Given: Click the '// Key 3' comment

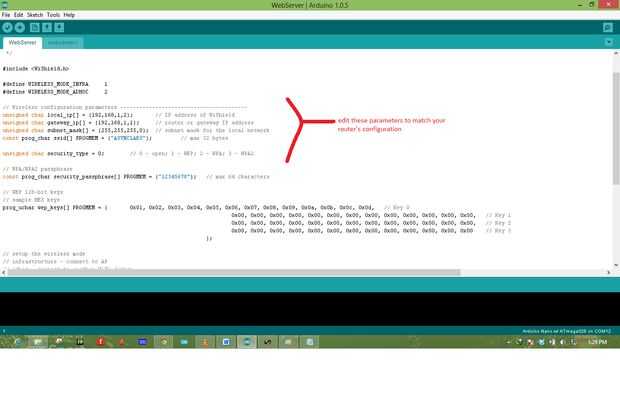Looking at the screenshot, I should pyautogui.click(x=498, y=231).
